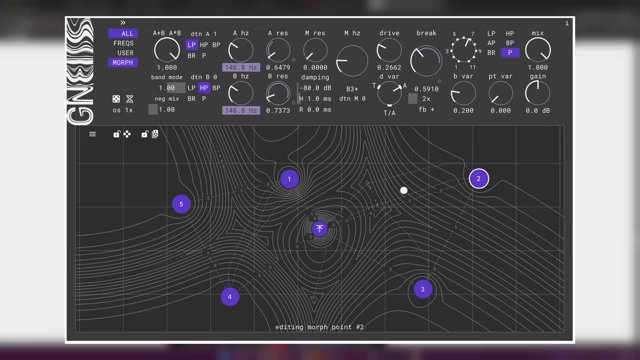Select the ALL parameter view tab

[123, 33]
